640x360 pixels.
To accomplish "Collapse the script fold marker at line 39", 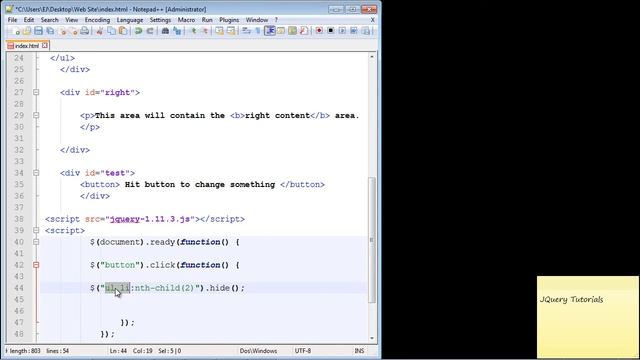I will (x=36, y=230).
